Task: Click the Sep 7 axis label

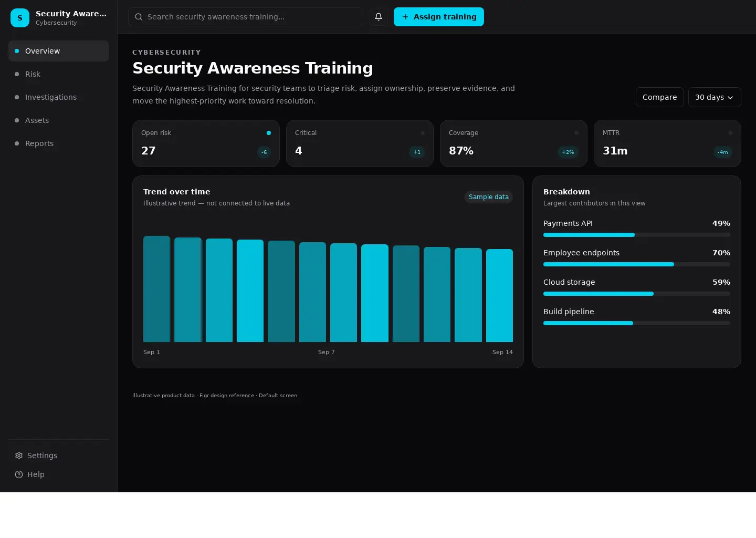Action: pyautogui.click(x=327, y=352)
